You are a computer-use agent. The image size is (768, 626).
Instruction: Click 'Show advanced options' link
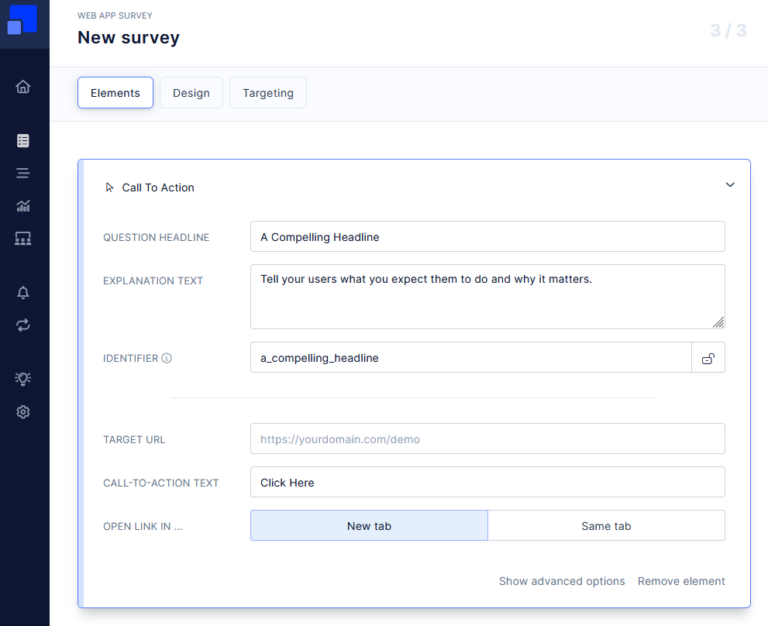(x=562, y=581)
